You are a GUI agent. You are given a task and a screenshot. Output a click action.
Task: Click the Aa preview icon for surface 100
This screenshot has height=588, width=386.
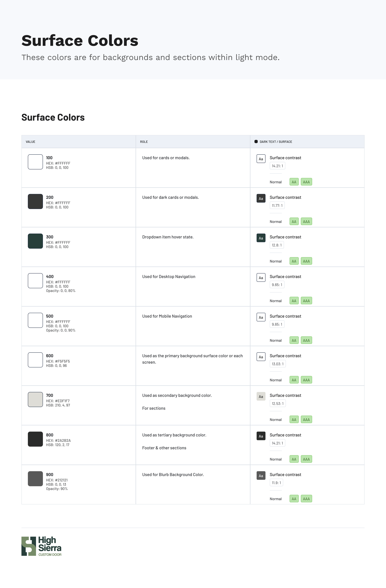click(x=261, y=159)
